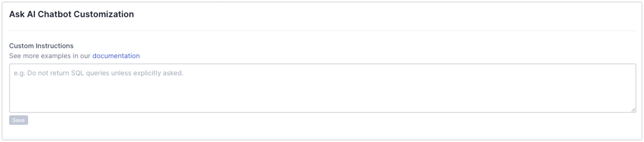Click the text area resize handle

[x=633, y=110]
